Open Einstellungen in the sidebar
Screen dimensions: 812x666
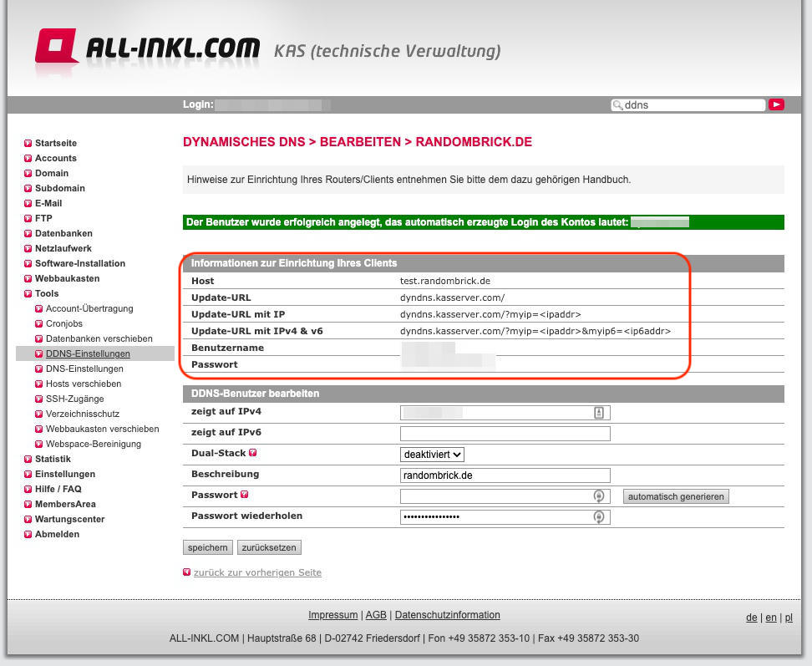[x=65, y=473]
